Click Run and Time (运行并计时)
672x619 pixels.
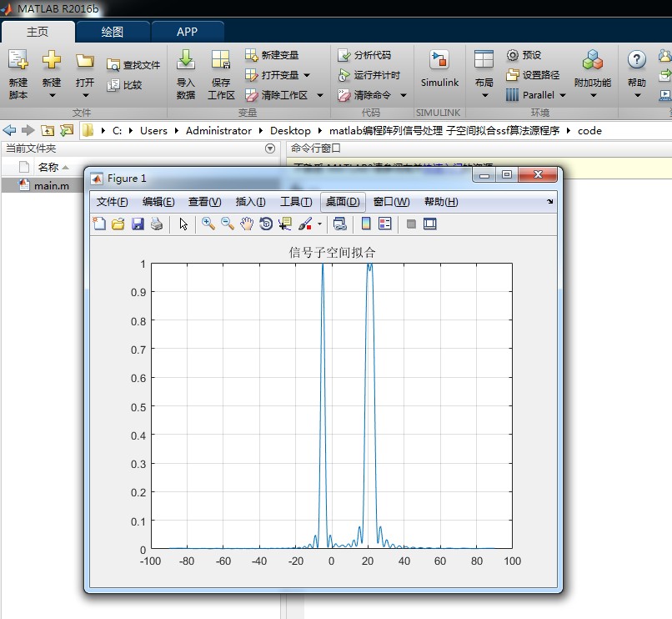(369, 75)
